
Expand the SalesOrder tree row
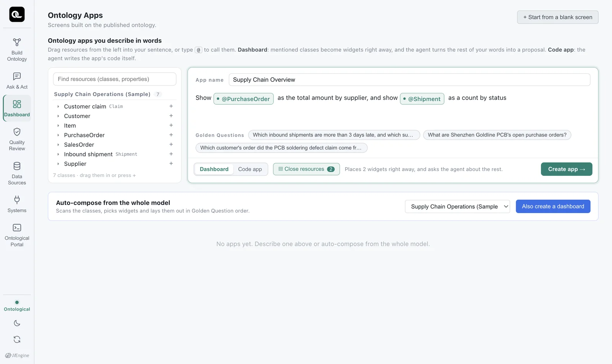[x=58, y=145]
